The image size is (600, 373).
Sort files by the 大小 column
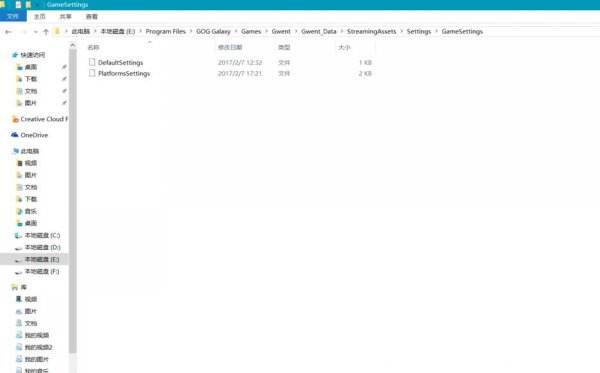344,47
